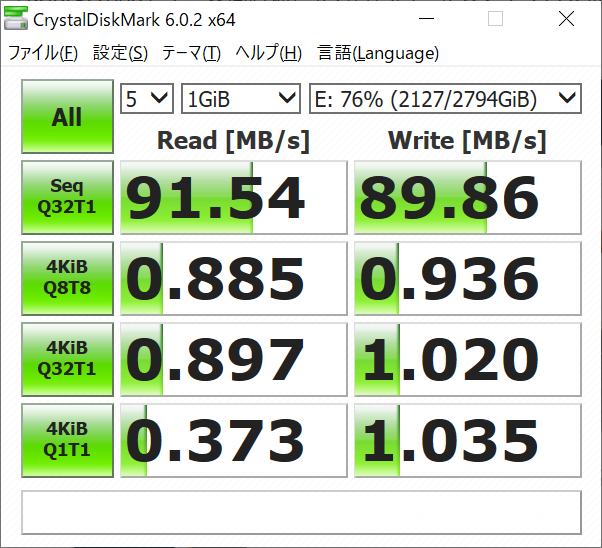The height and width of the screenshot is (548, 602).
Task: Run the 4KiB Q8T8 test
Action: (x=67, y=278)
